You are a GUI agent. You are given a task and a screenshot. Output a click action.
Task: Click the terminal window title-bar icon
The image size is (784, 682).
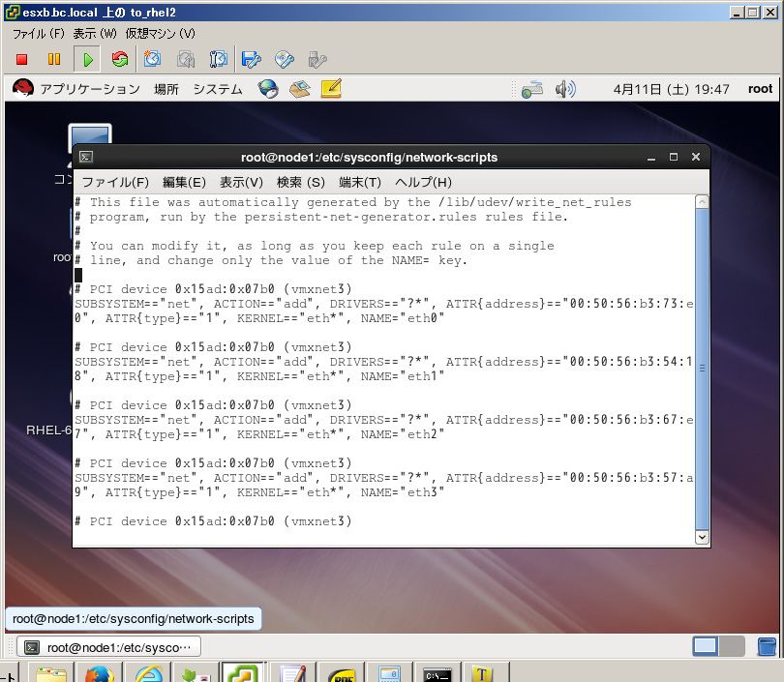tap(86, 157)
